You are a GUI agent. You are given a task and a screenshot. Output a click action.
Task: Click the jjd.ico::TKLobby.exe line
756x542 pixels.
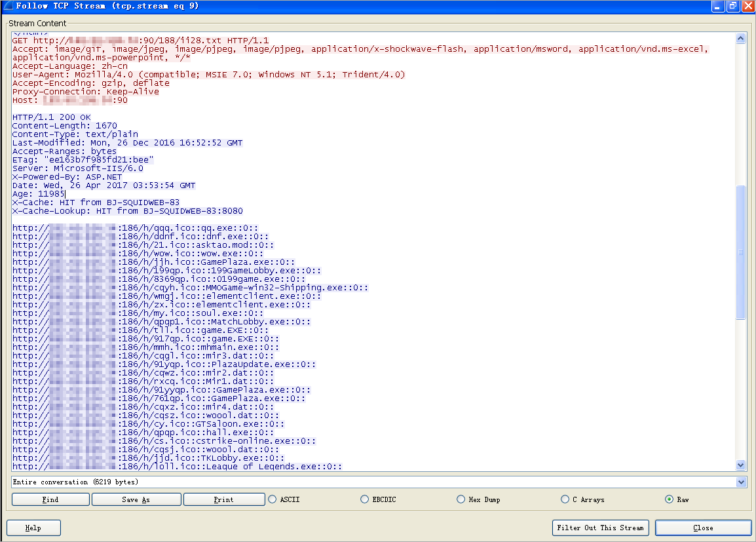[x=148, y=458]
